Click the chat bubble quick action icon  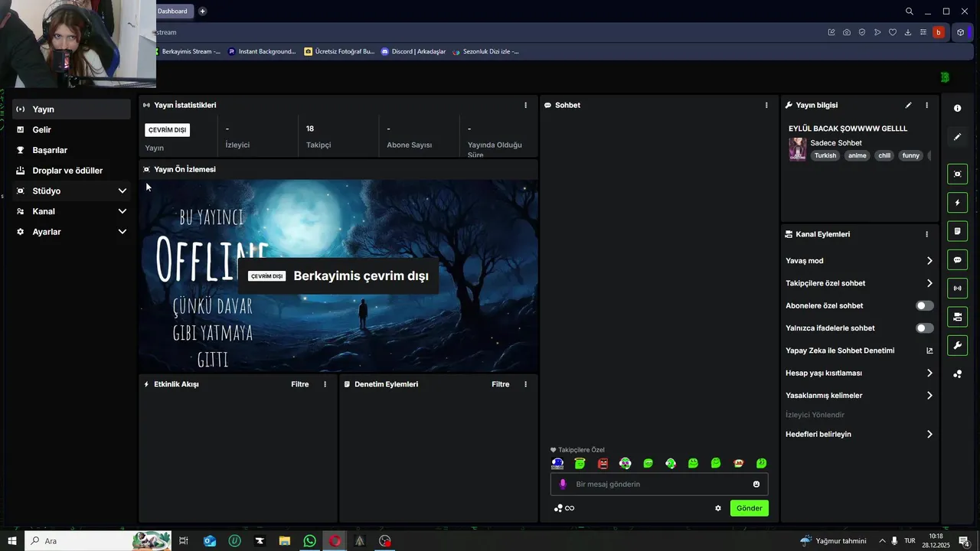[x=957, y=260]
